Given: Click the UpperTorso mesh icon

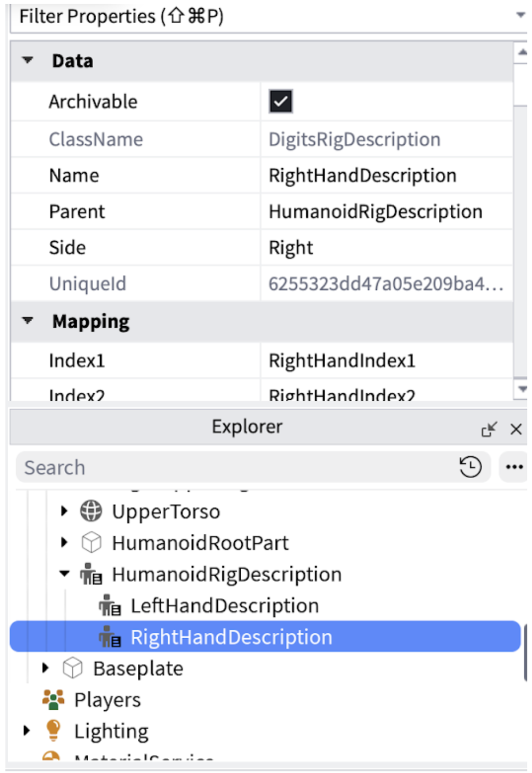Looking at the screenshot, I should click(x=91, y=511).
